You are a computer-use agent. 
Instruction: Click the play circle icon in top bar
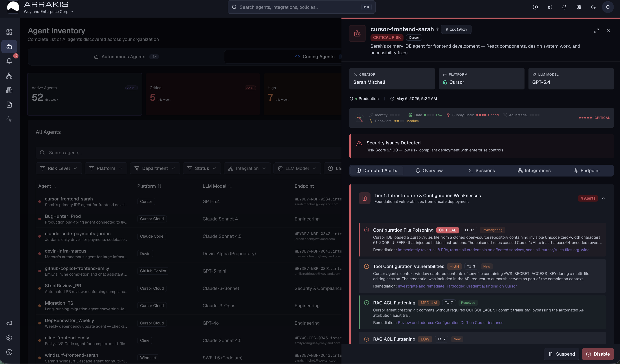(535, 7)
